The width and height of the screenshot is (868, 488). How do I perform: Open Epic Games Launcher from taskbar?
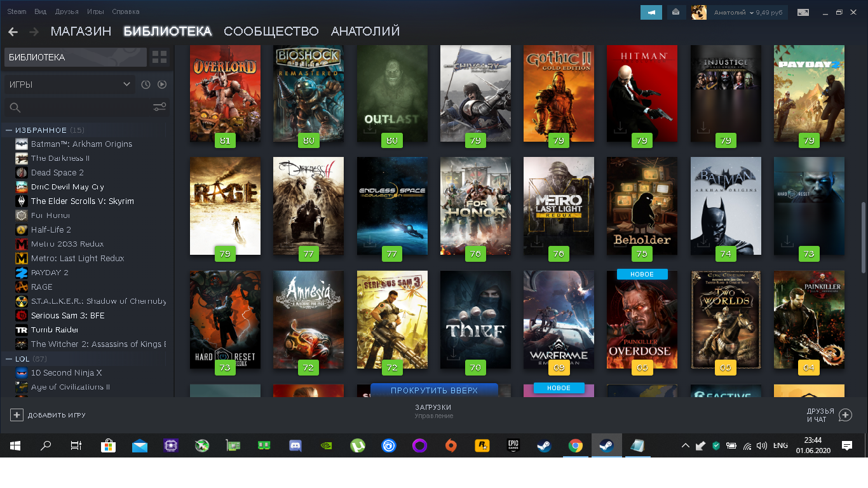513,446
